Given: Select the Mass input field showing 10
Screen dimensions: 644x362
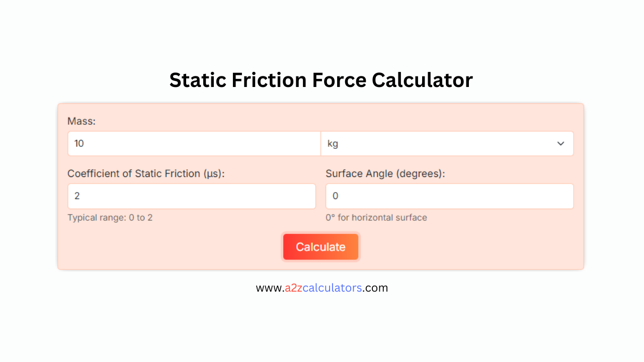Looking at the screenshot, I should click(194, 143).
